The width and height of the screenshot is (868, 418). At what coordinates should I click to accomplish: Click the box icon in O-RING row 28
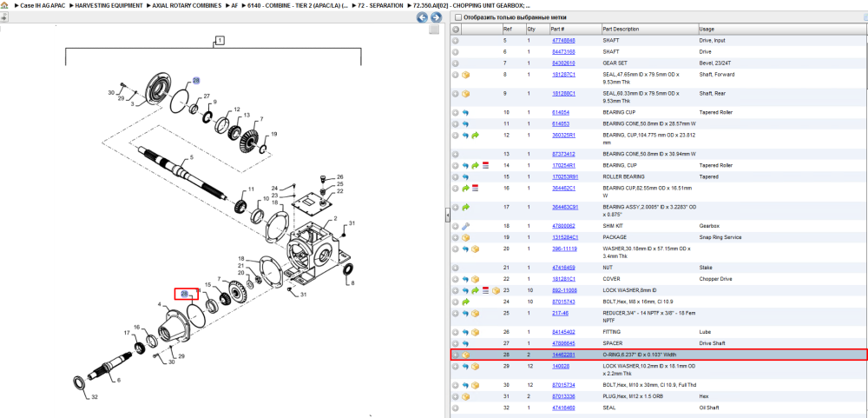tap(465, 355)
